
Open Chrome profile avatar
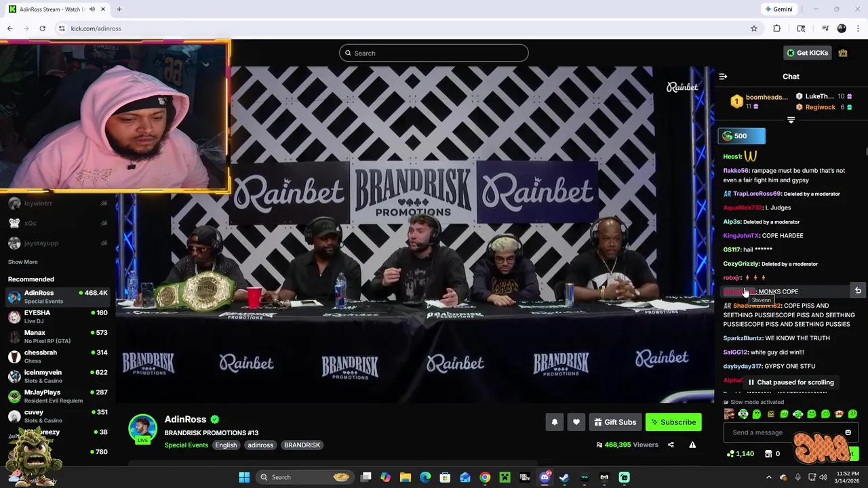tap(842, 28)
